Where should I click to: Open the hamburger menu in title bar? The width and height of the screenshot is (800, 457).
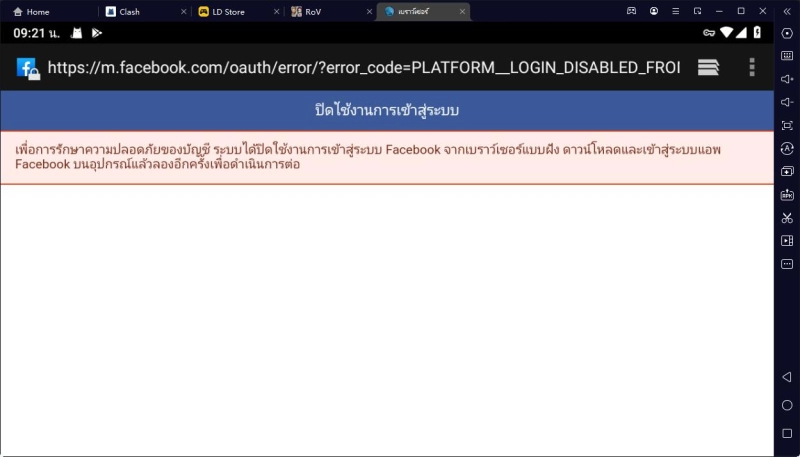(676, 11)
